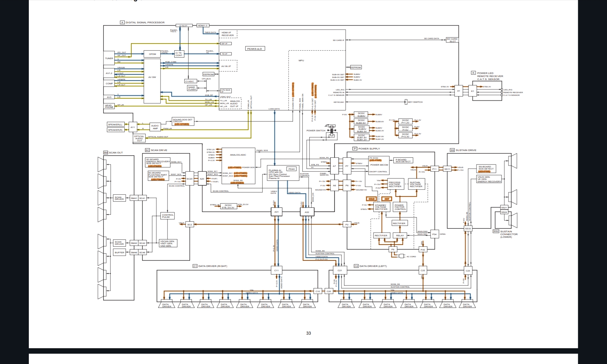This screenshot has height=364, width=607.
Task: Click the RELAY block in power supply
Action: [400, 235]
